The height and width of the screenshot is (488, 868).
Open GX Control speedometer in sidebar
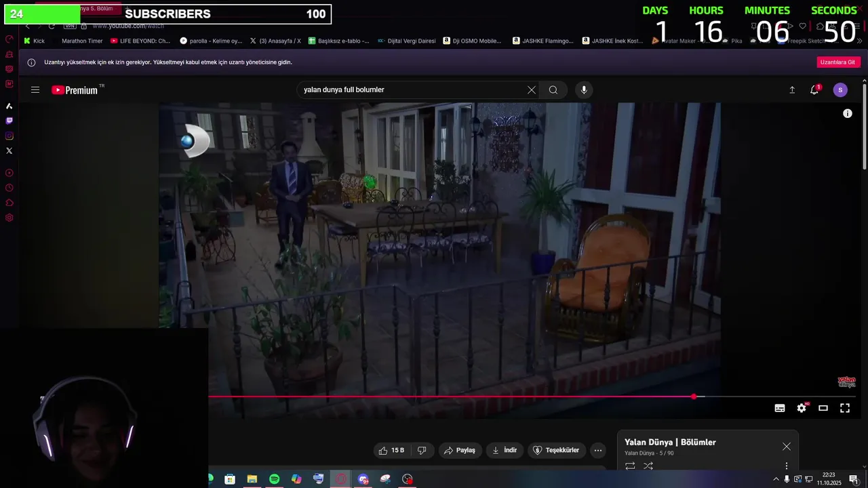click(x=9, y=39)
